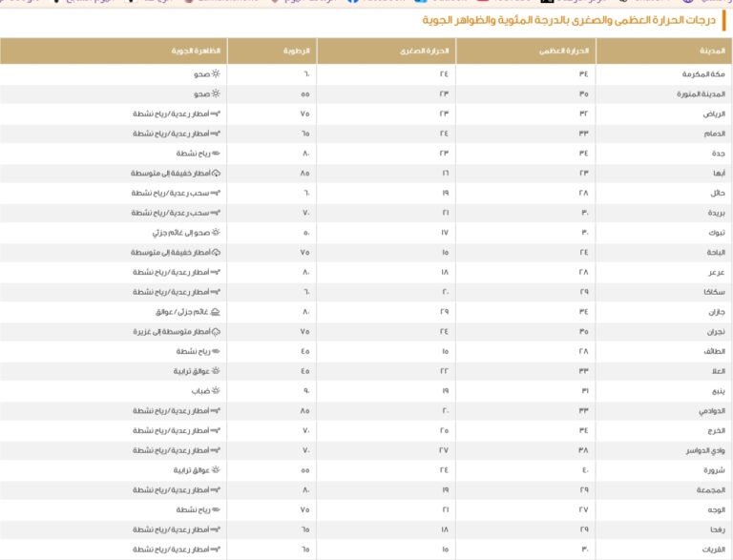Image resolution: width=733 pixels, height=560 pixels.
Task: Select the city name رفحا
Action: tap(718, 529)
